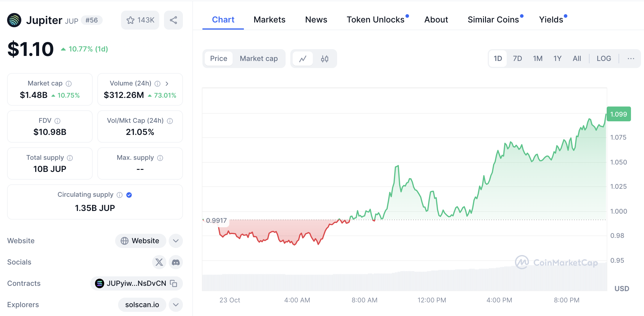This screenshot has width=644, height=316.
Task: Select Market cap chart mode
Action: point(259,59)
